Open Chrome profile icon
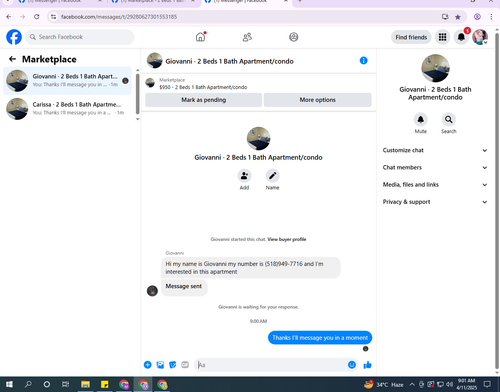This screenshot has width=500, height=392. [x=477, y=17]
